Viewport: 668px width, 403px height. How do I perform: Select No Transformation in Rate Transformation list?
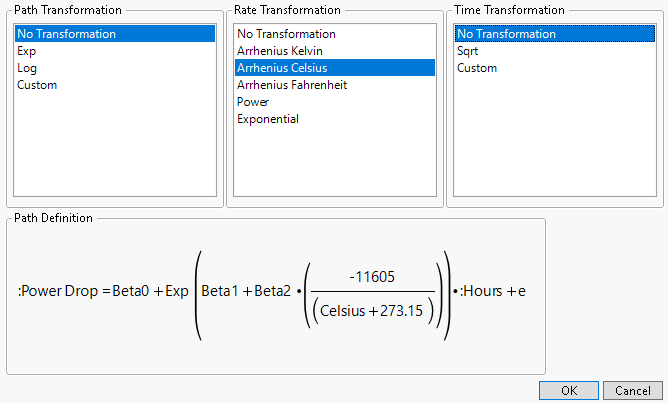[286, 34]
